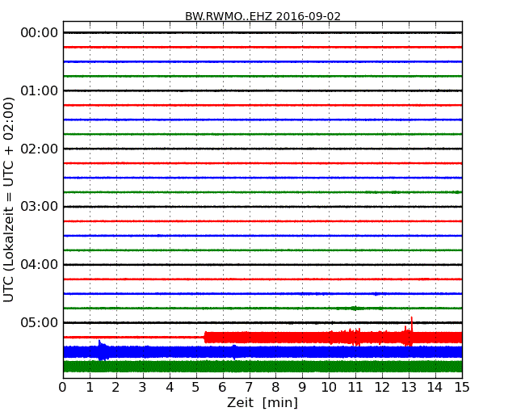The width and height of the screenshot is (525, 420).
Task: Select the 04:00 time label
Action: tap(40, 265)
